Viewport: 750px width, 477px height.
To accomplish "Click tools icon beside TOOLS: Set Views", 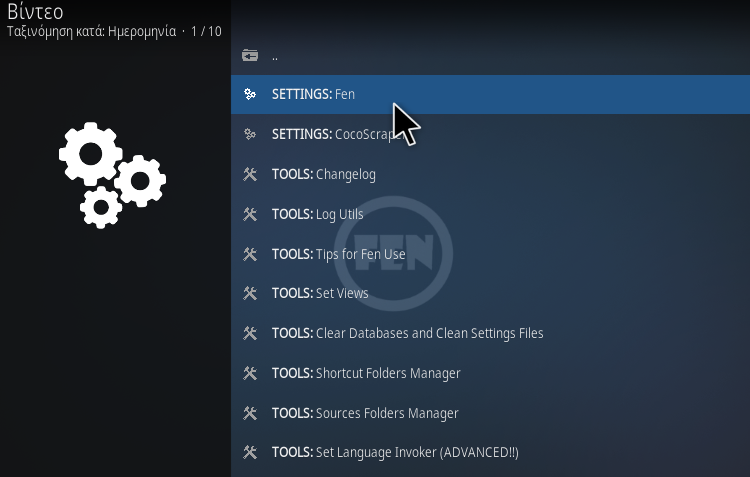I will click(x=250, y=293).
